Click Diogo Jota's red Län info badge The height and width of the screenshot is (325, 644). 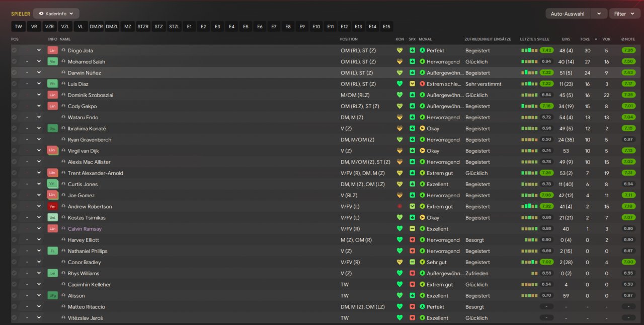coord(53,50)
